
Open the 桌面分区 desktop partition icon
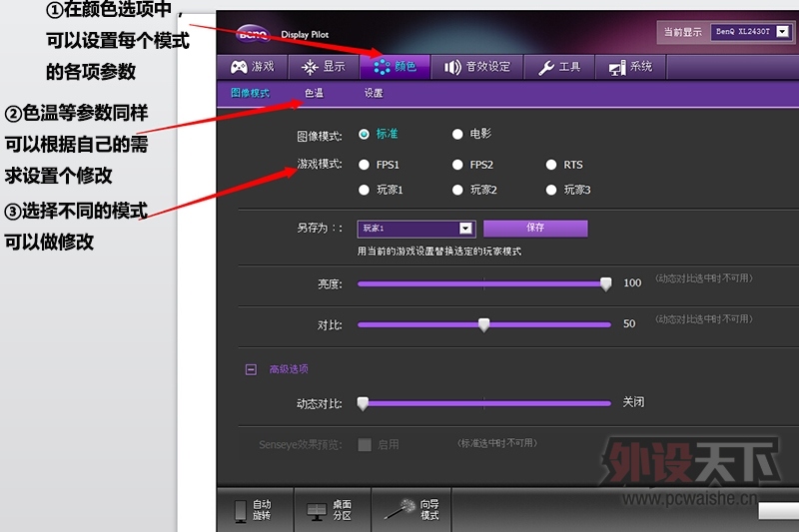(x=316, y=510)
